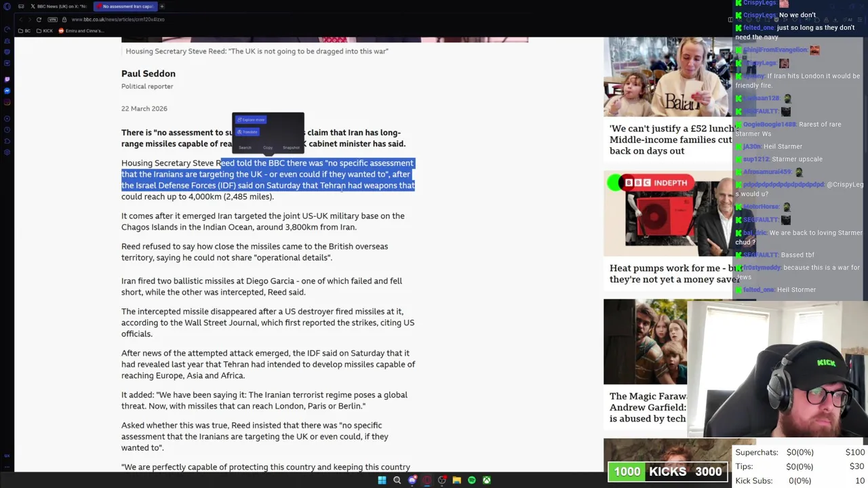Open the £52 lunch article thumbnail
The width and height of the screenshot is (868, 488).
(668, 77)
